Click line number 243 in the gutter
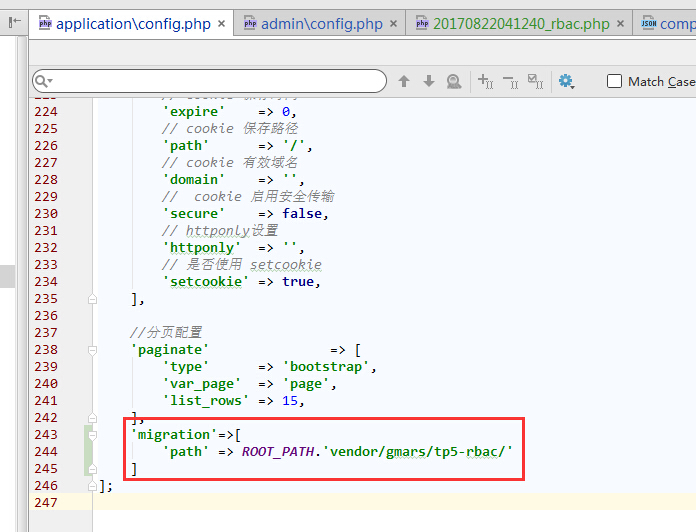The image size is (696, 532). point(46,435)
